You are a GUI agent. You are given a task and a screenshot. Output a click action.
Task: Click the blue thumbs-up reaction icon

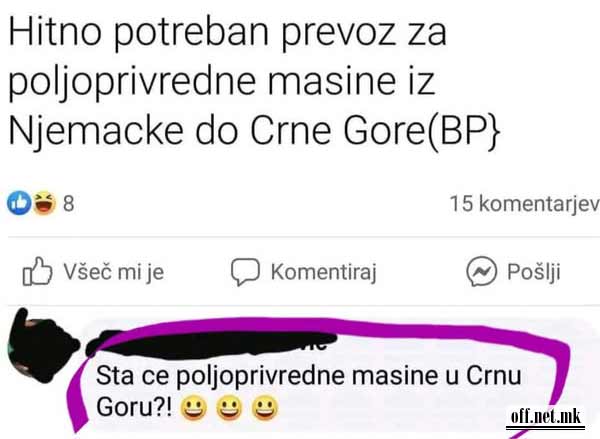pos(19,203)
